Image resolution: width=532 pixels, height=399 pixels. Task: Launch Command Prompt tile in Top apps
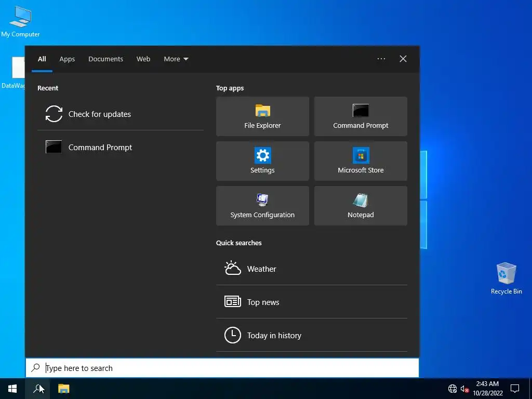(361, 116)
